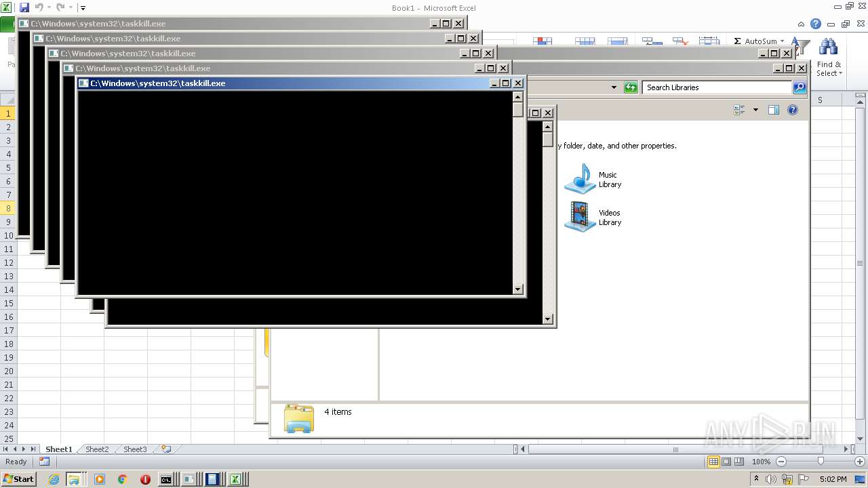Click the zoom slider handle

(x=821, y=462)
